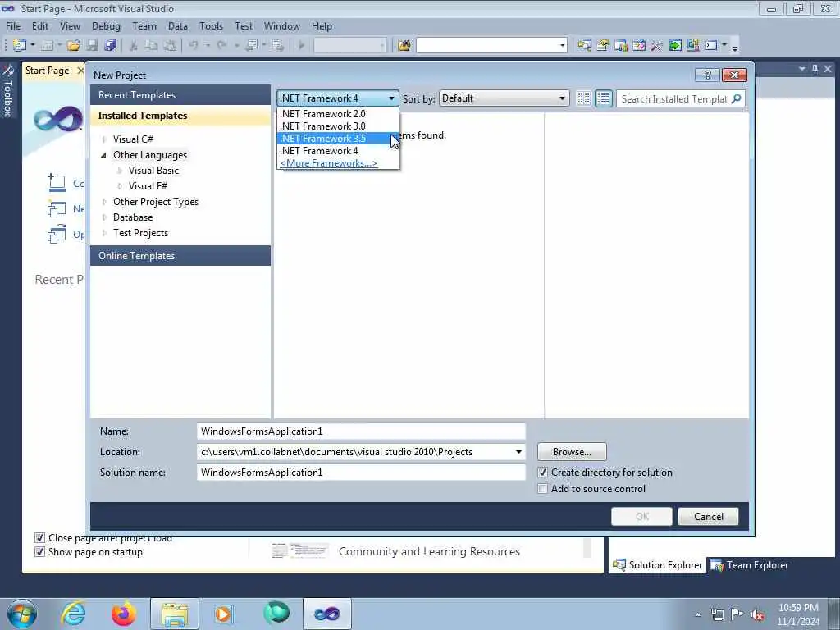Open Firefox from the taskbar
The width and height of the screenshot is (840, 630).
tap(124, 614)
